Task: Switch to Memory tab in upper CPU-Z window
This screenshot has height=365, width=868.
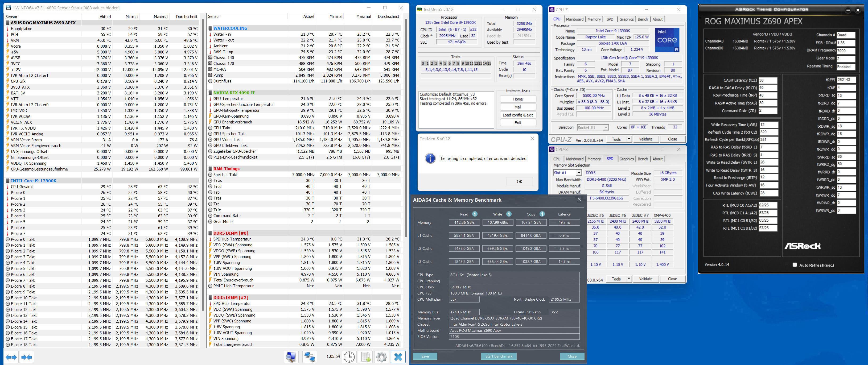Action: (x=594, y=19)
